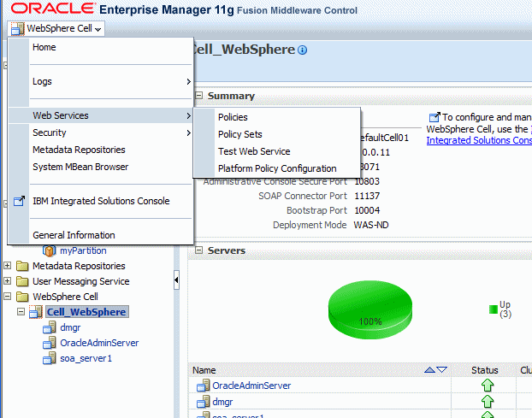Open the Logs submenu
The width and height of the screenshot is (532, 418).
point(101,81)
